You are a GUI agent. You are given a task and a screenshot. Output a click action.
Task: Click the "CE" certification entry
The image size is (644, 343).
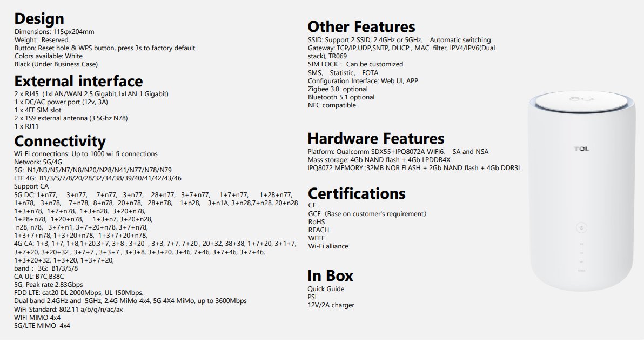pos(312,205)
